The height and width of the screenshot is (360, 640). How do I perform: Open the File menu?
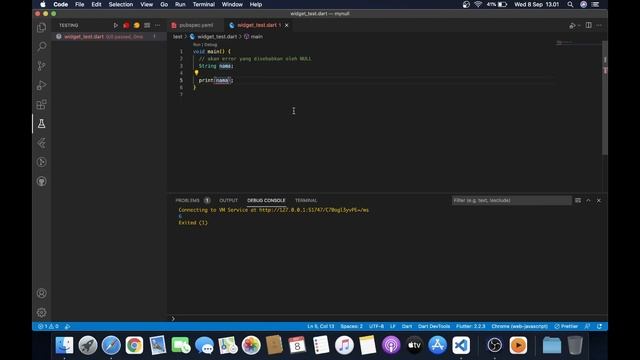[80, 4]
